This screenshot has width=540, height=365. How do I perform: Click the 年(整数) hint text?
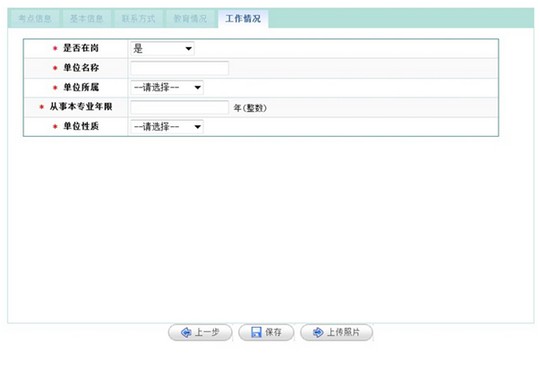(250, 108)
